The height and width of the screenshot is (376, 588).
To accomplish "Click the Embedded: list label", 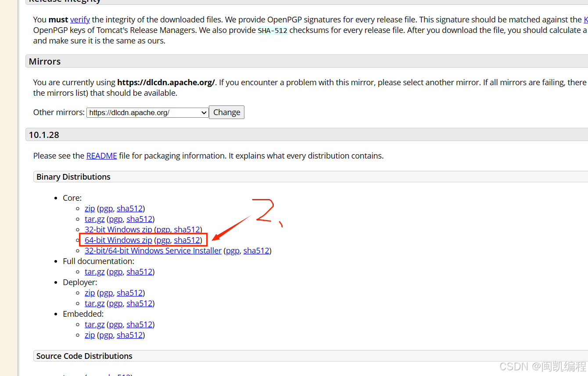I will pos(83,314).
